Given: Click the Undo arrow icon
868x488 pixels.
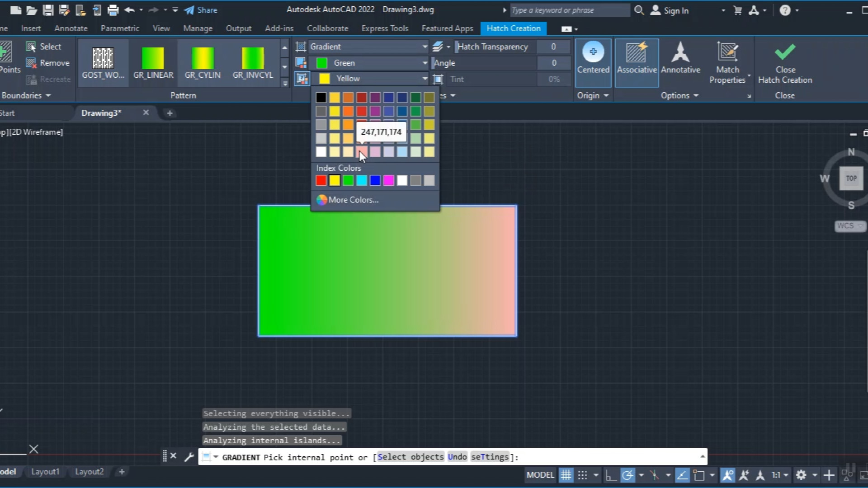Looking at the screenshot, I should pyautogui.click(x=129, y=10).
